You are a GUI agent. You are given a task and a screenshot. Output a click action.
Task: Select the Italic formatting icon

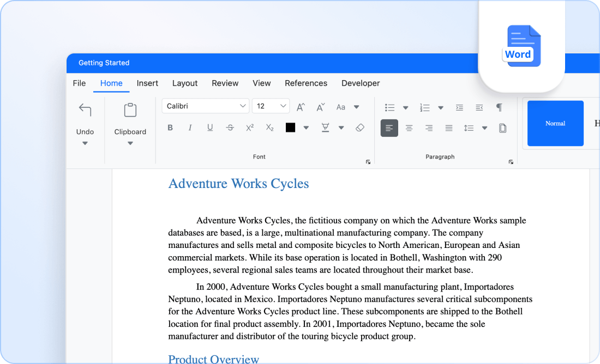[x=190, y=128]
